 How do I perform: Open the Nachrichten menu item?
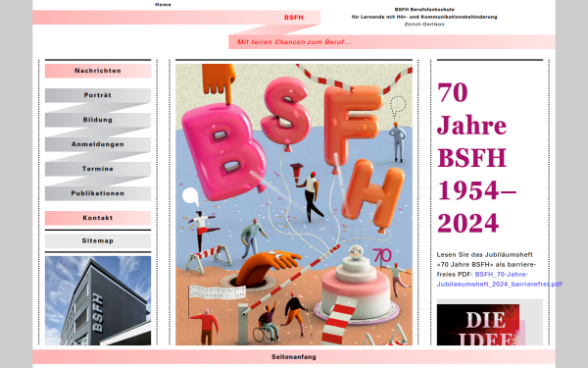pyautogui.click(x=98, y=71)
